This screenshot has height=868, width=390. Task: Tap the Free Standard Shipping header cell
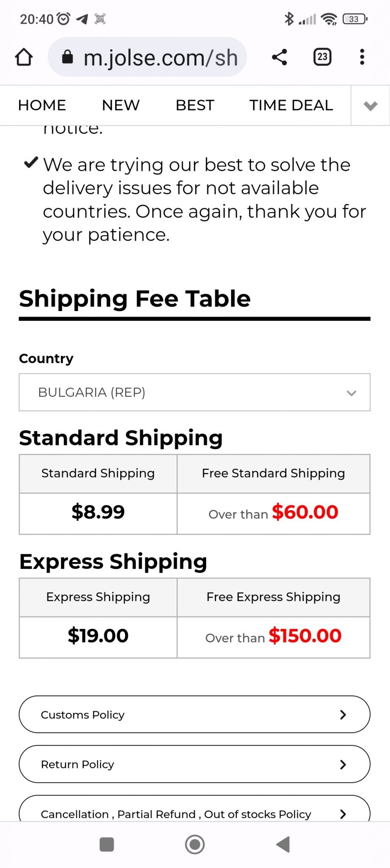coord(273,473)
